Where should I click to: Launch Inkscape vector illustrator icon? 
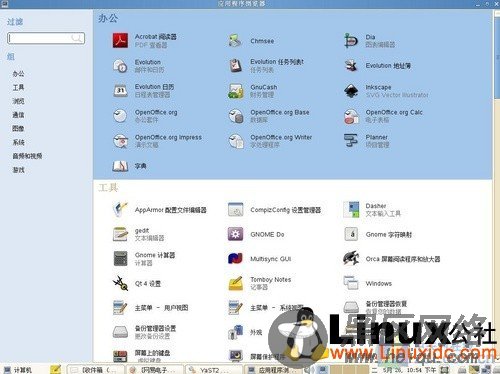click(351, 90)
